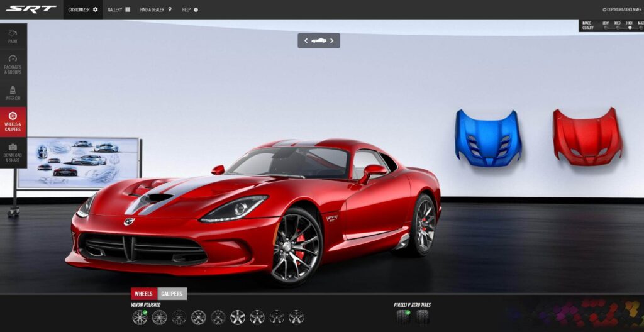Click the car silhouette view icon
Viewport: 644px width, 332px height.
(319, 41)
